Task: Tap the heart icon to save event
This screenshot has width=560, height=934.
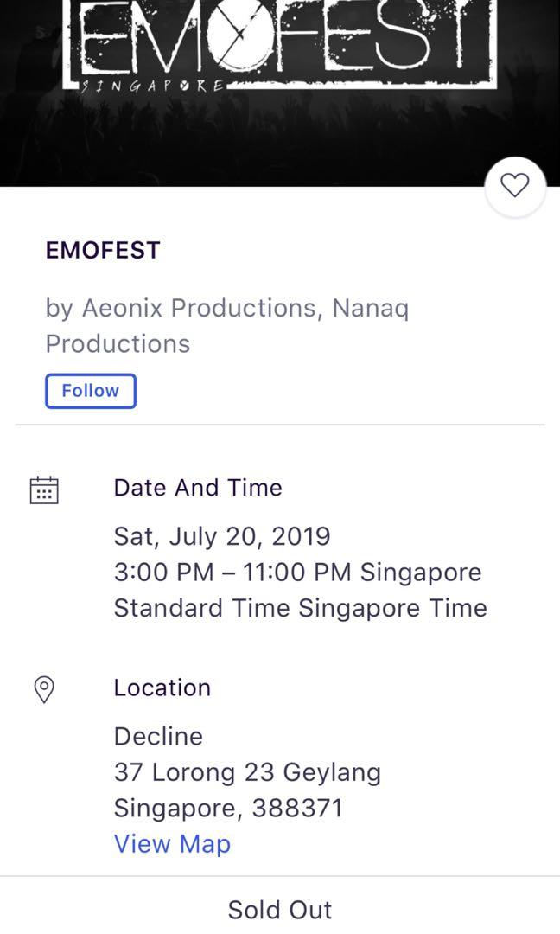Action: [x=515, y=185]
